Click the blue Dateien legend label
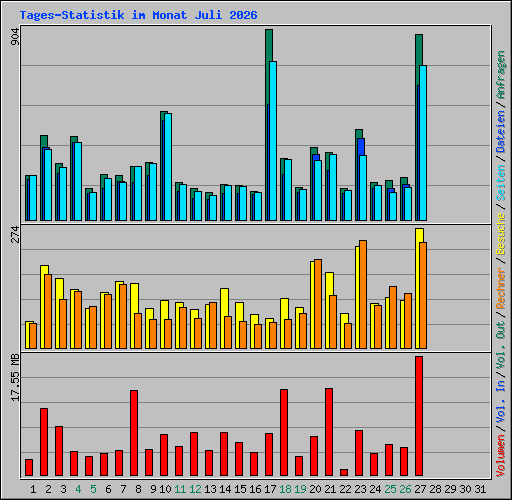Viewport: 512px width, 500px height. tap(501, 132)
